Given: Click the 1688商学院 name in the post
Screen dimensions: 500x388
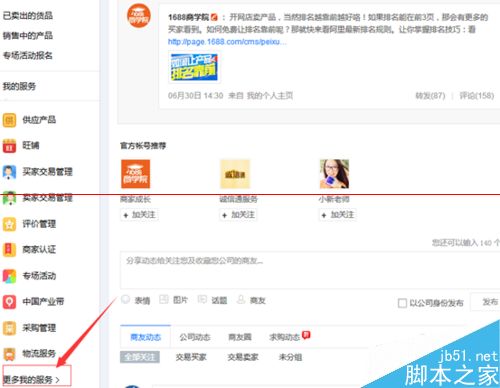Looking at the screenshot, I should pos(188,17).
